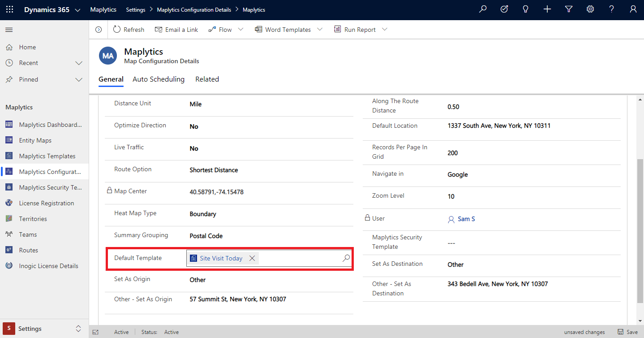Click the Pinned sidebar item
This screenshot has width=644, height=338.
[44, 79]
